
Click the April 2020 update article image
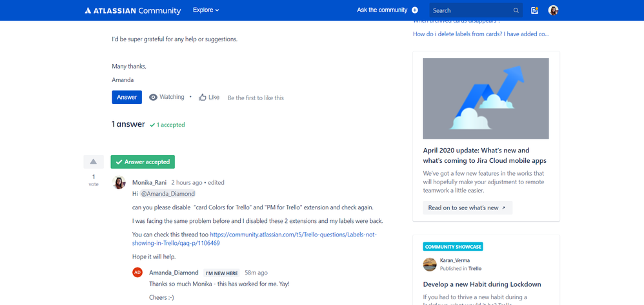[x=486, y=98]
